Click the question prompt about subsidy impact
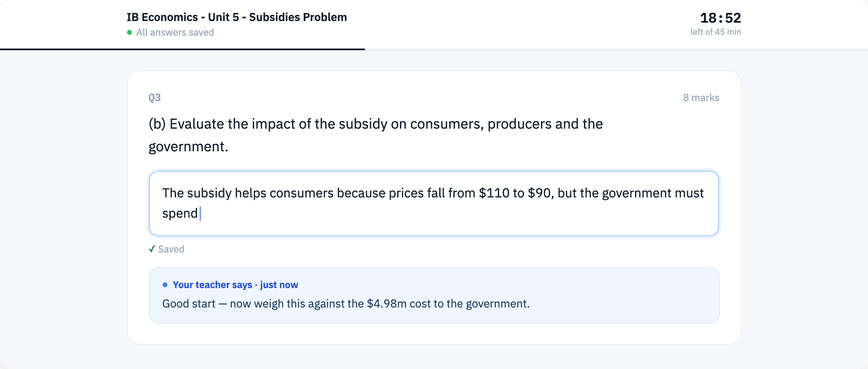This screenshot has width=868, height=369. click(x=376, y=135)
